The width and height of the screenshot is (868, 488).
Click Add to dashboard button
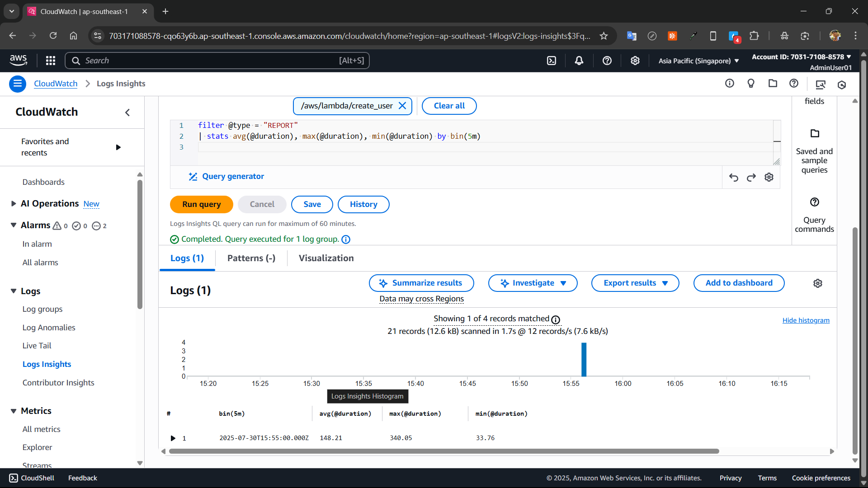[x=739, y=283]
